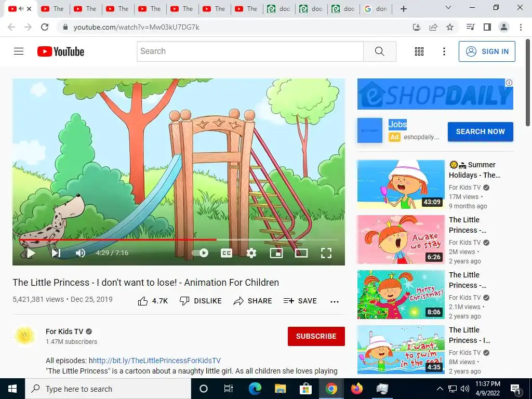
Task: Click the Summer Holidays video title
Action: tap(475, 170)
